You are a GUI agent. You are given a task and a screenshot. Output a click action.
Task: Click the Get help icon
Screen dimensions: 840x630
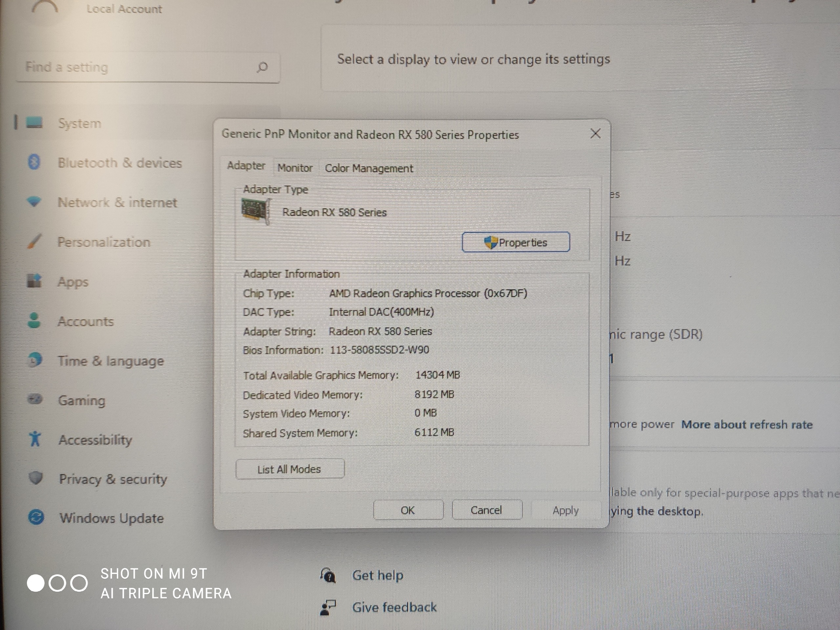328,575
